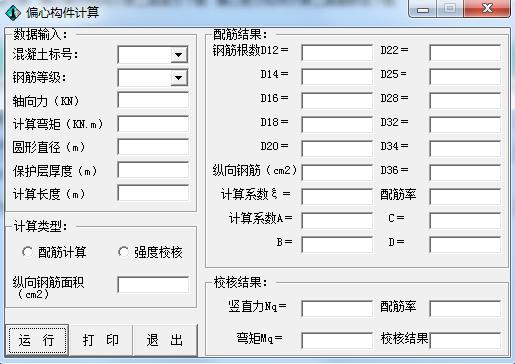Click the D12 result field
515x364 pixels.
[x=337, y=53]
